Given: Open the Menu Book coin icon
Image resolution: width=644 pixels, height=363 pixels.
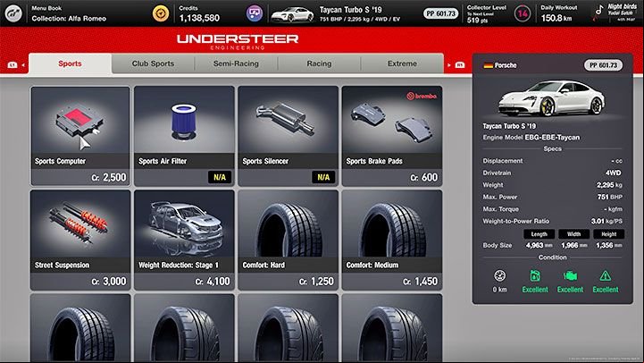Looking at the screenshot, I should [161, 13].
